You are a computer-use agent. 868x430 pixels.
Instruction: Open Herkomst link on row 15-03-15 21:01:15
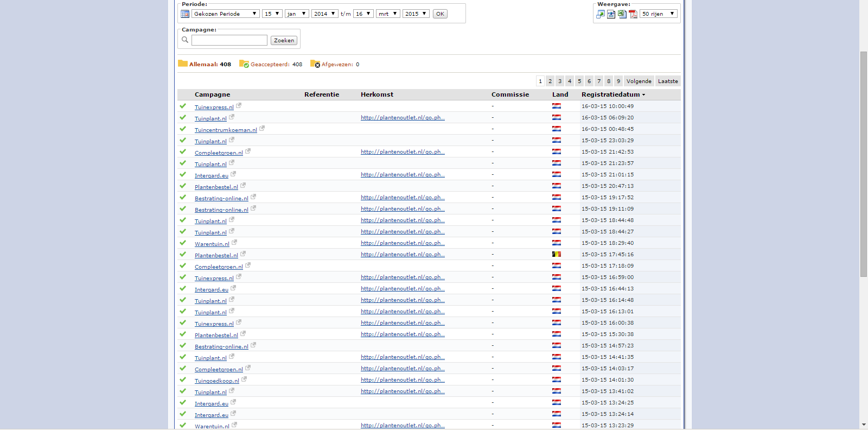pos(403,174)
